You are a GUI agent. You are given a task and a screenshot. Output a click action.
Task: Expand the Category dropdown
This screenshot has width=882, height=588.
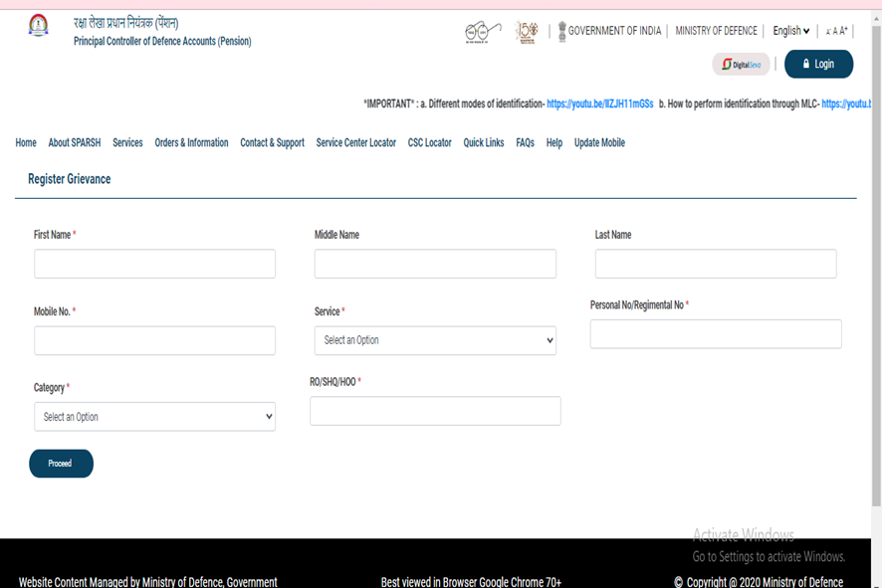[154, 417]
